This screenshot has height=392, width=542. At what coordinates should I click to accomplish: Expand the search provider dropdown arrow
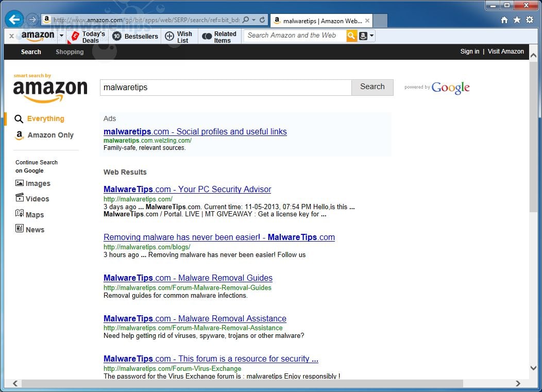(371, 36)
